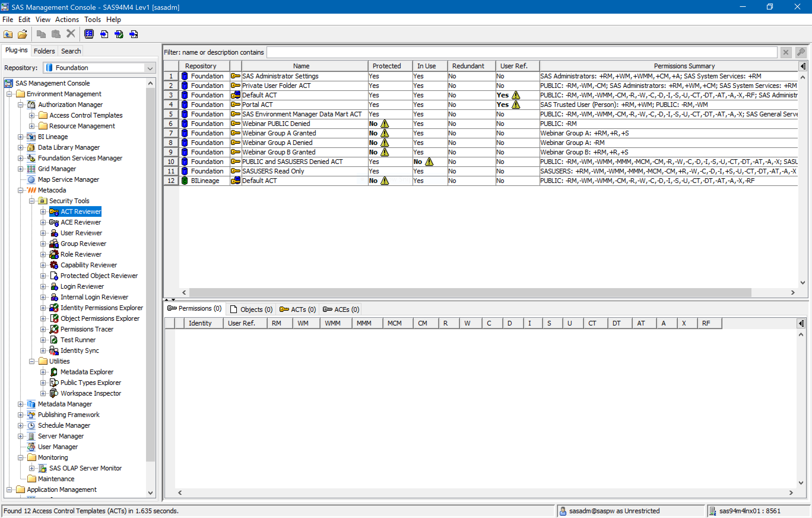Click the Capability Reviewer icon
Viewport: 812px width, 518px height.
54,265
